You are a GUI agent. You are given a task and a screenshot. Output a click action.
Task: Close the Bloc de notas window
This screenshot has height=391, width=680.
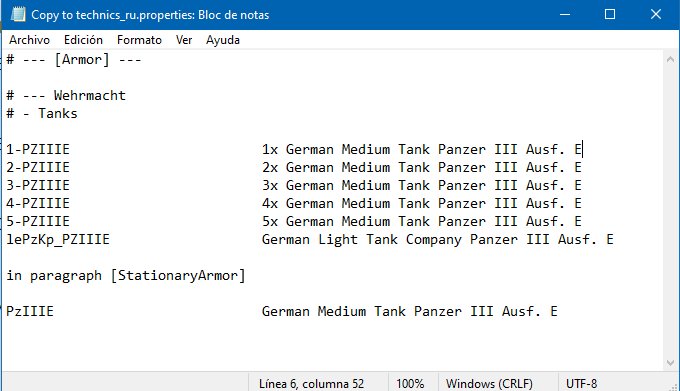click(x=656, y=14)
